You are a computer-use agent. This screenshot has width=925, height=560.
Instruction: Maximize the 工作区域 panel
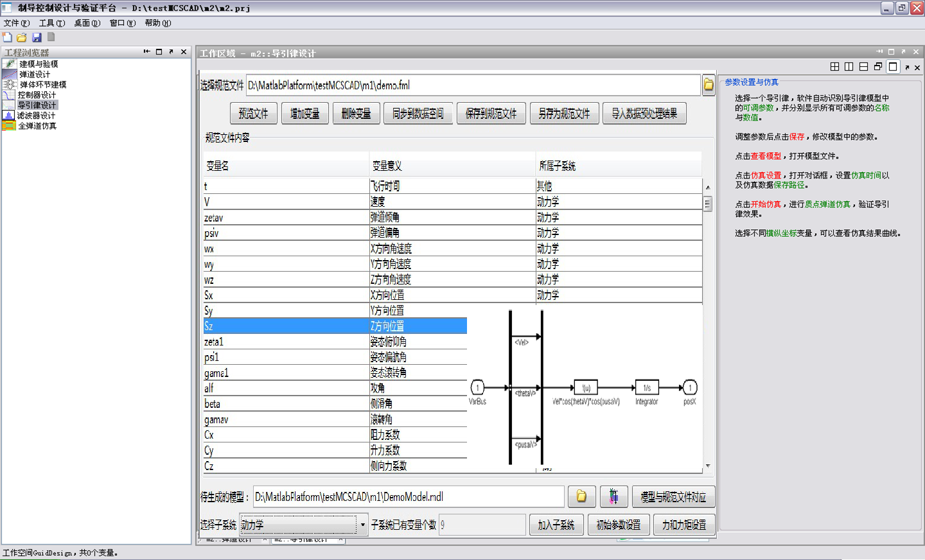(x=891, y=51)
